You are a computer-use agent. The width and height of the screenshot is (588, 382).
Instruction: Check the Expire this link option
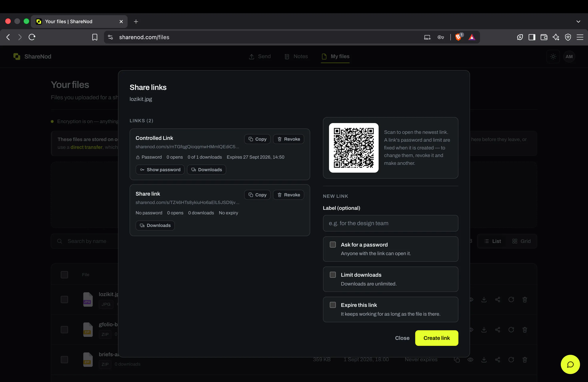coord(333,305)
